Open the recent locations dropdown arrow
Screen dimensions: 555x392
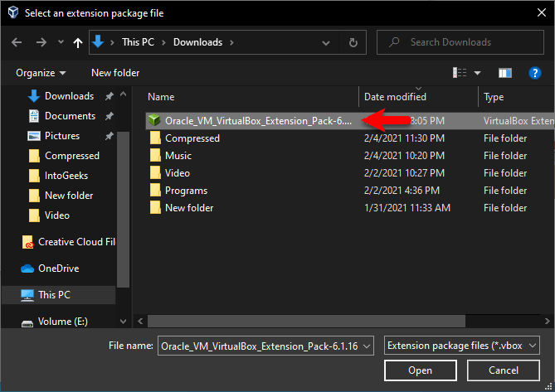tap(61, 42)
